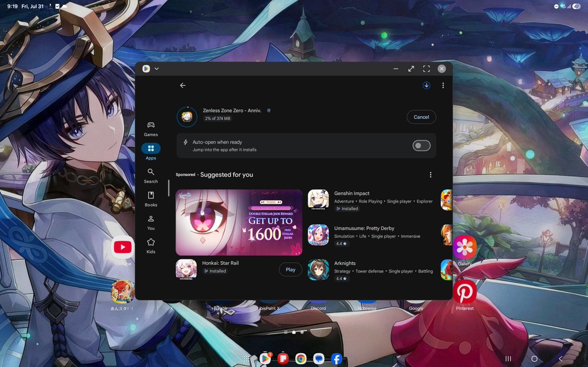This screenshot has height=367, width=588.
Task: Open the Kids section in the sidebar
Action: click(151, 246)
